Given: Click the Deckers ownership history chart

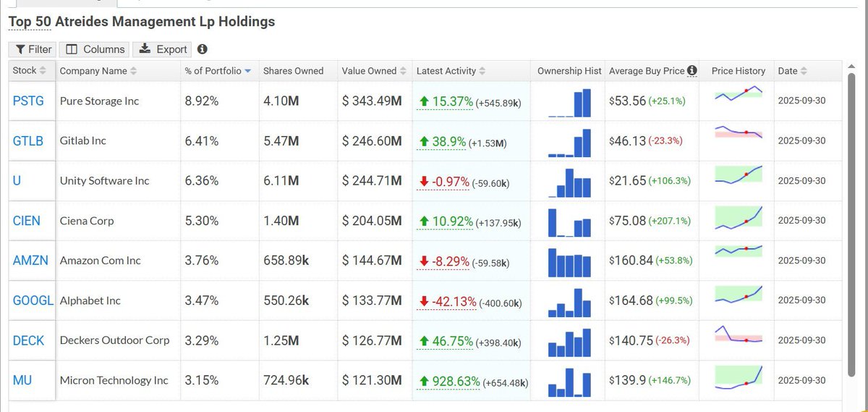Looking at the screenshot, I should (x=569, y=342).
